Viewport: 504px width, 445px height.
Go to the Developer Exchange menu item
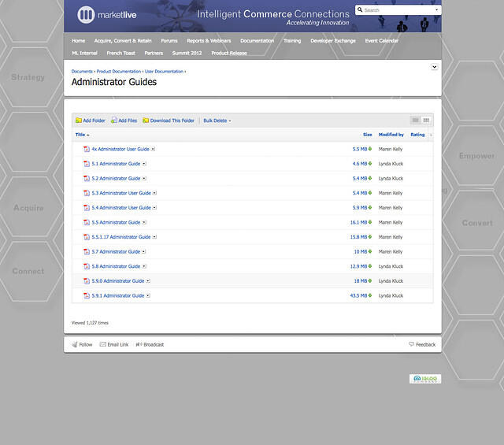(x=332, y=40)
